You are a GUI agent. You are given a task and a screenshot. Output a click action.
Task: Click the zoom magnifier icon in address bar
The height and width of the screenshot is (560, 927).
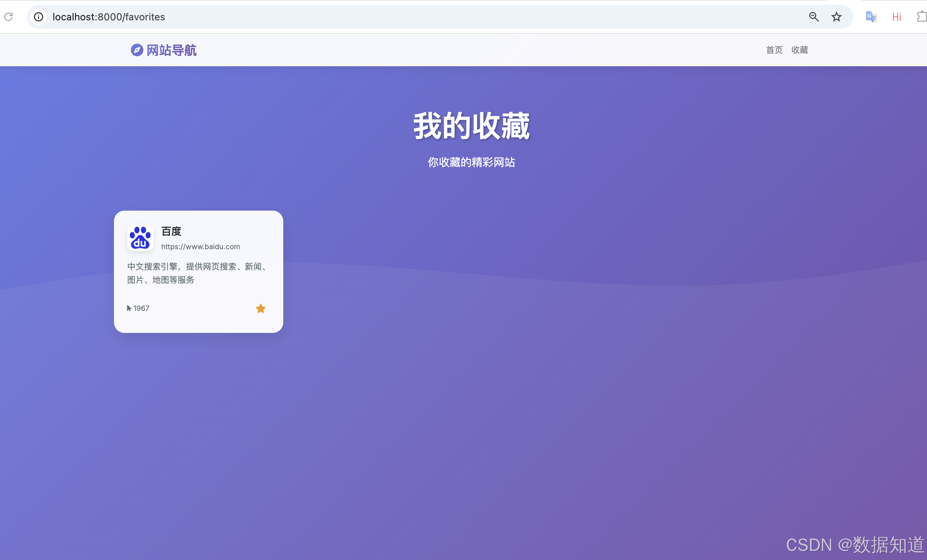coord(813,16)
